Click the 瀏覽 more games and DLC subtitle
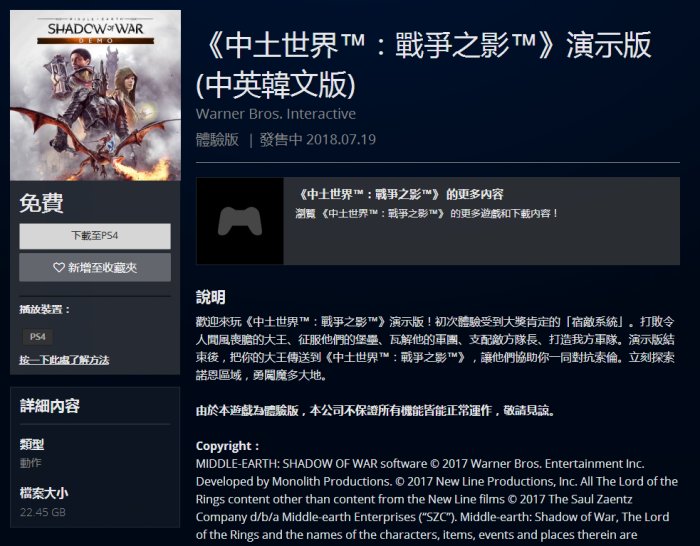This screenshot has width=700, height=546. click(426, 213)
